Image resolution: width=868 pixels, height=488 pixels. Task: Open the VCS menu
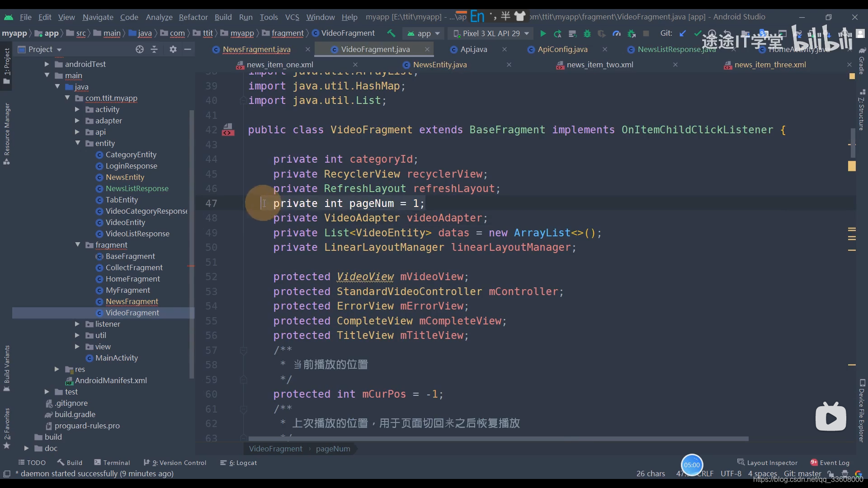292,17
